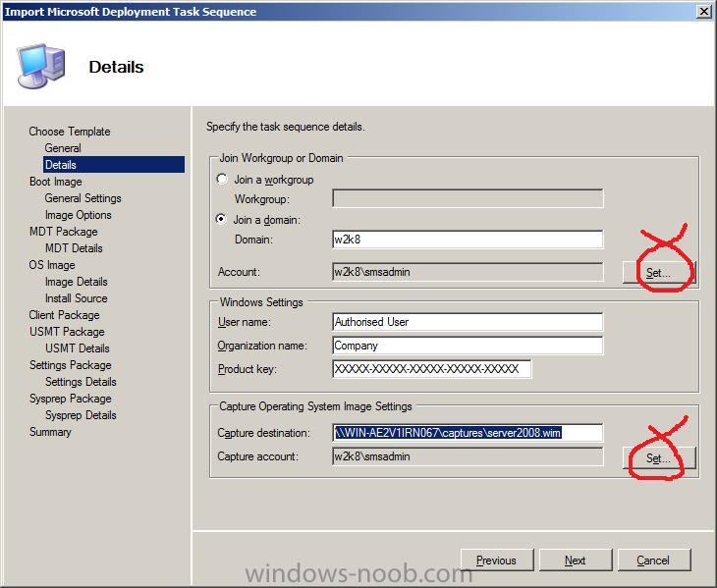Click the Domain field containing w2k8

(468, 240)
